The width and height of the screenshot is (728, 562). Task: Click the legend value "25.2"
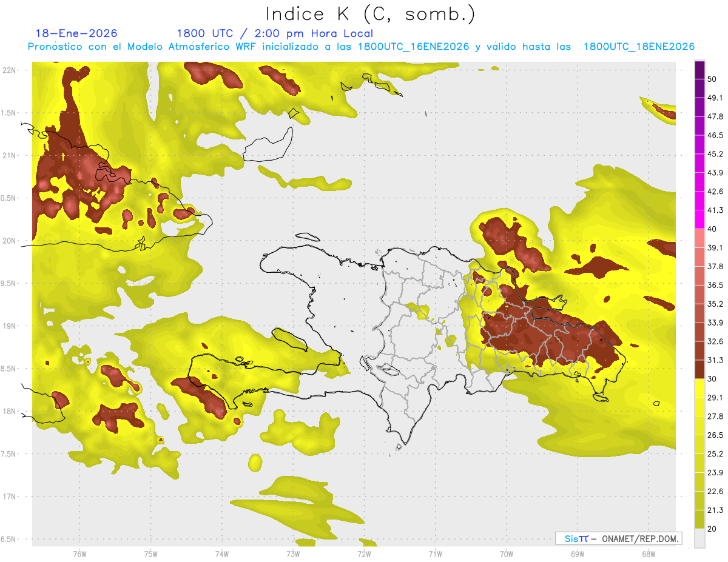point(715,454)
